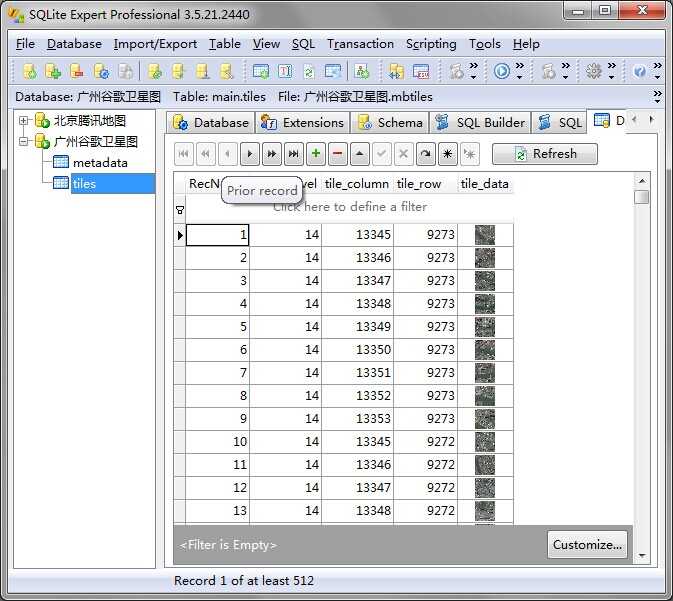Click the curved-arrow refresh data button
Image resolution: width=673 pixels, height=601 pixels.
click(425, 154)
